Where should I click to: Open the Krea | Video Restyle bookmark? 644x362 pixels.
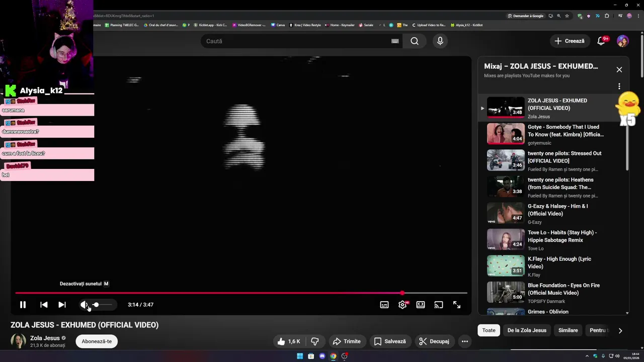point(305,25)
